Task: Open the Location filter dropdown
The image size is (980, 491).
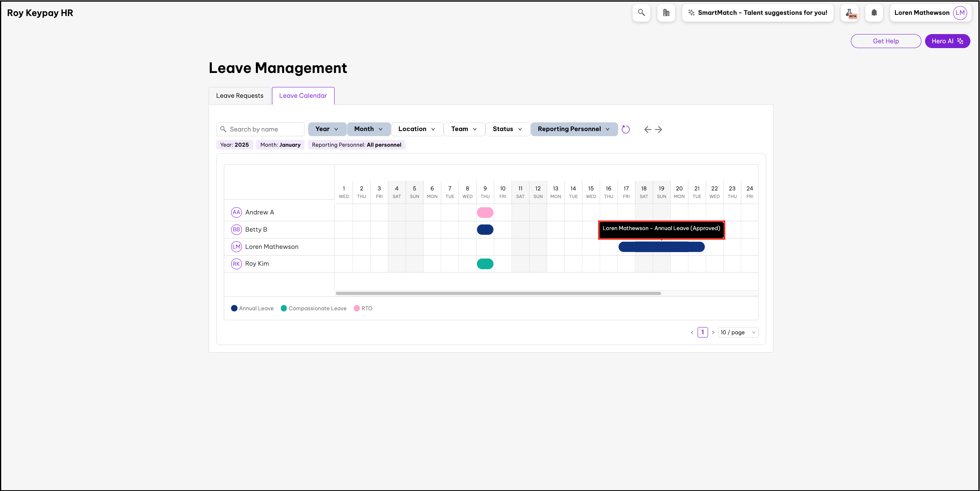Action: 417,129
